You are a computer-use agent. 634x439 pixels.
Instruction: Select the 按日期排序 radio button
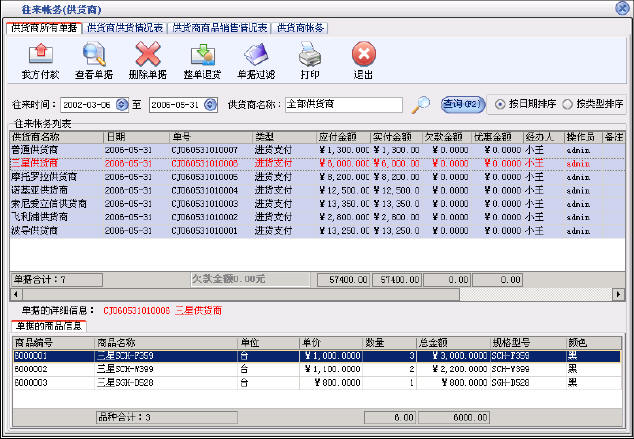point(516,104)
